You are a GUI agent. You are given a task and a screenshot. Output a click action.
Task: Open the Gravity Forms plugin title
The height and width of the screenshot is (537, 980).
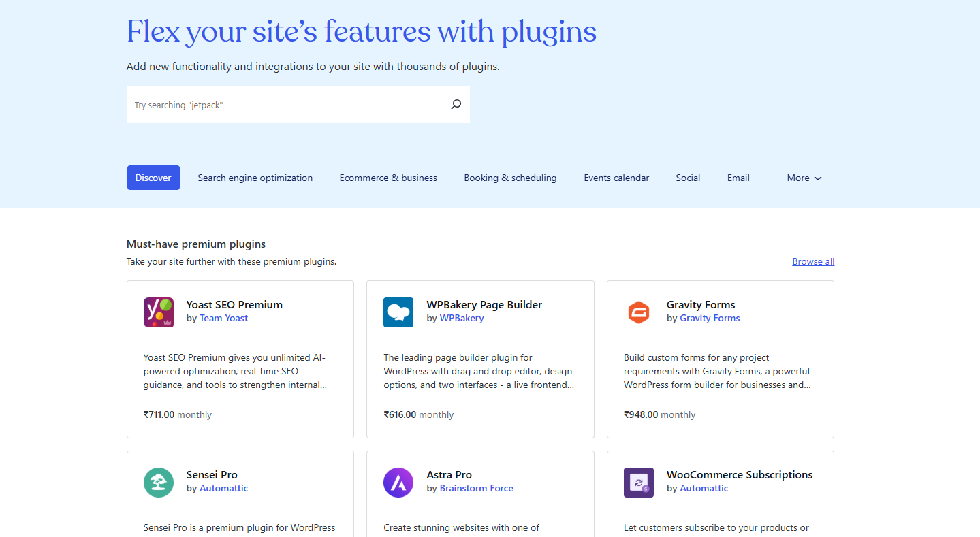(x=701, y=304)
